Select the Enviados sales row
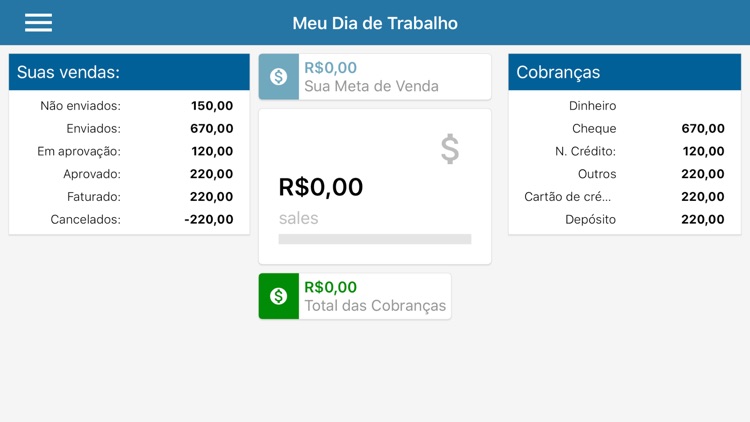Viewport: 750px width, 422px height. (x=129, y=128)
